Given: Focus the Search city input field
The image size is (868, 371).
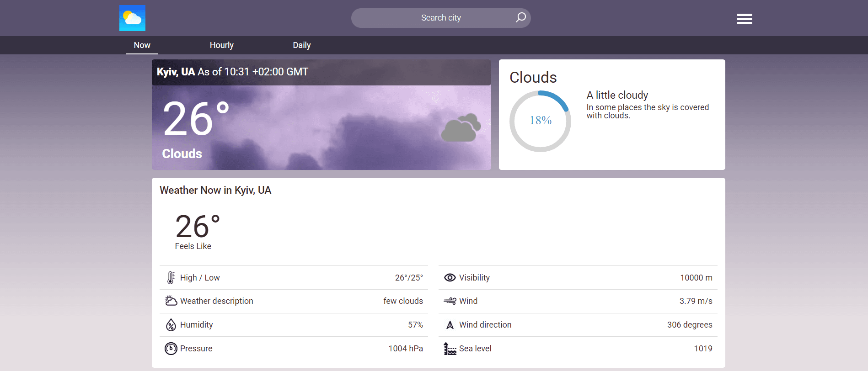Looking at the screenshot, I should click(x=441, y=18).
